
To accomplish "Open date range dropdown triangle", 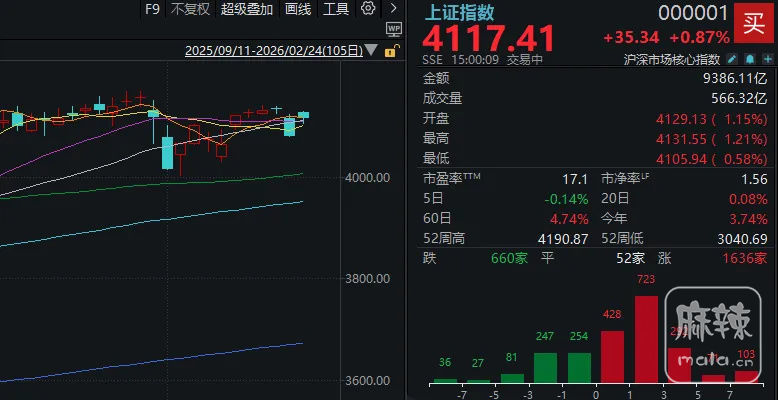I will coord(371,51).
